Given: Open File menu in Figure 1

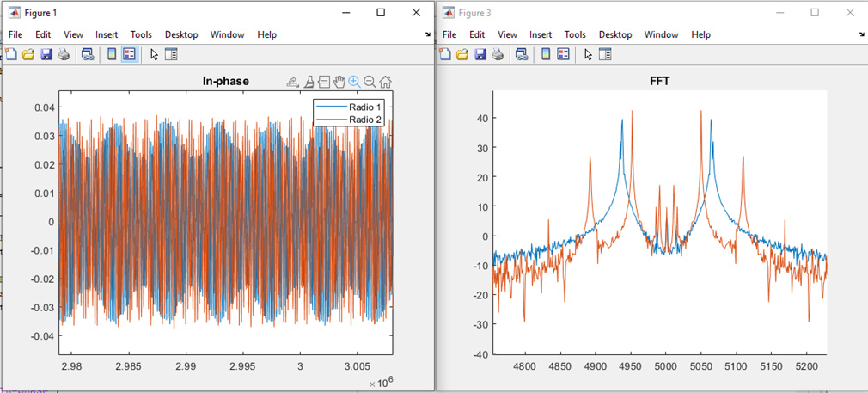Looking at the screenshot, I should tap(15, 34).
